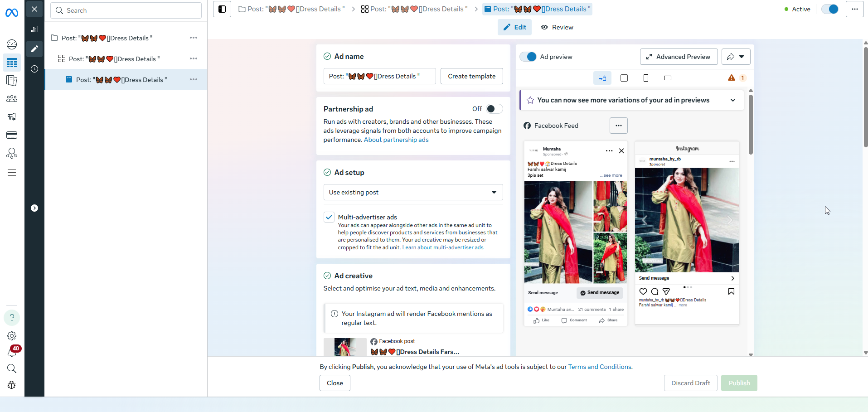Screen dimensions: 868x412
Task: Open Use existing post dropdown
Action: pos(413,192)
